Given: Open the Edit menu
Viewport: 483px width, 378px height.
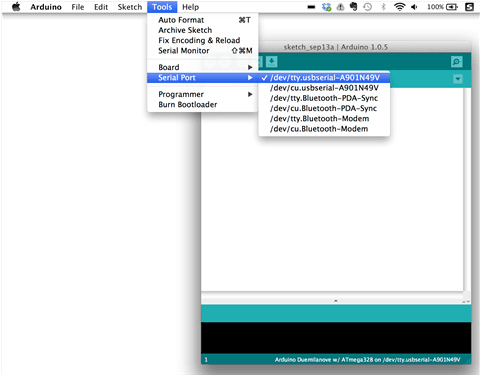Looking at the screenshot, I should pos(101,7).
